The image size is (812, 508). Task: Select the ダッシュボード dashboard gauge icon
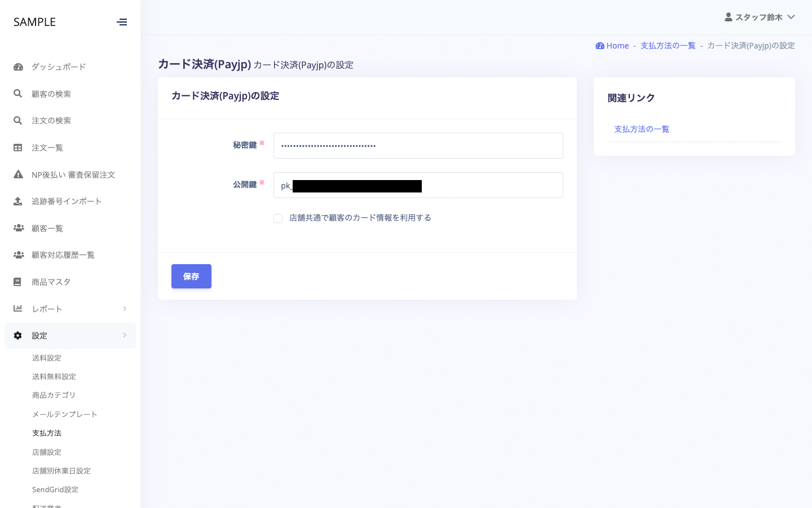pyautogui.click(x=17, y=67)
